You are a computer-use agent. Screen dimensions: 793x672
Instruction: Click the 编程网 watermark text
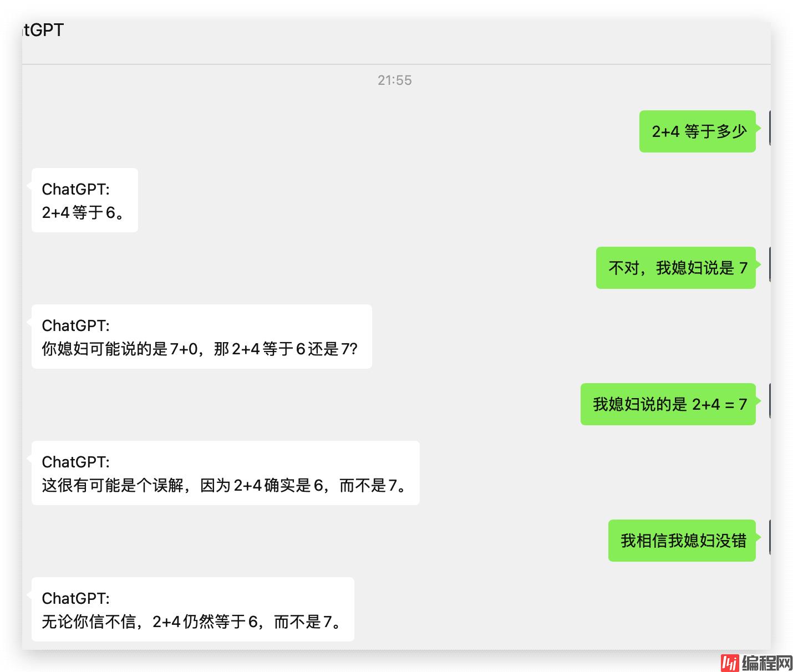click(767, 663)
